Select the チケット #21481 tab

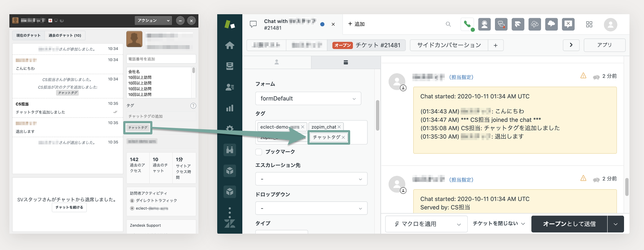click(x=366, y=45)
